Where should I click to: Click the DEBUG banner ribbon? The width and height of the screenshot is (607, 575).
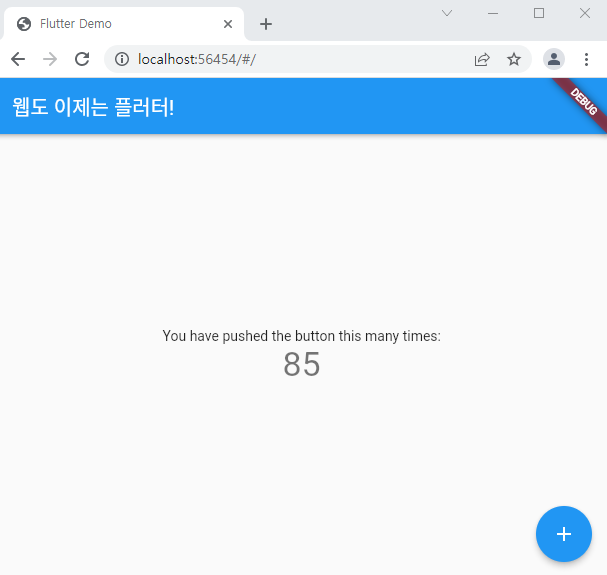[584, 101]
